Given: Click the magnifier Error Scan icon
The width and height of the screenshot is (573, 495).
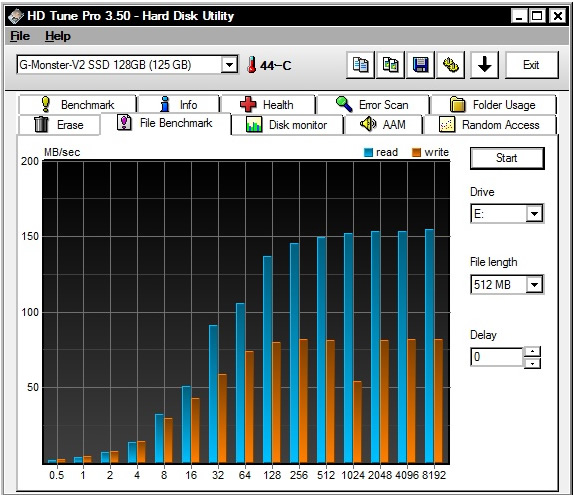Looking at the screenshot, I should pyautogui.click(x=344, y=104).
